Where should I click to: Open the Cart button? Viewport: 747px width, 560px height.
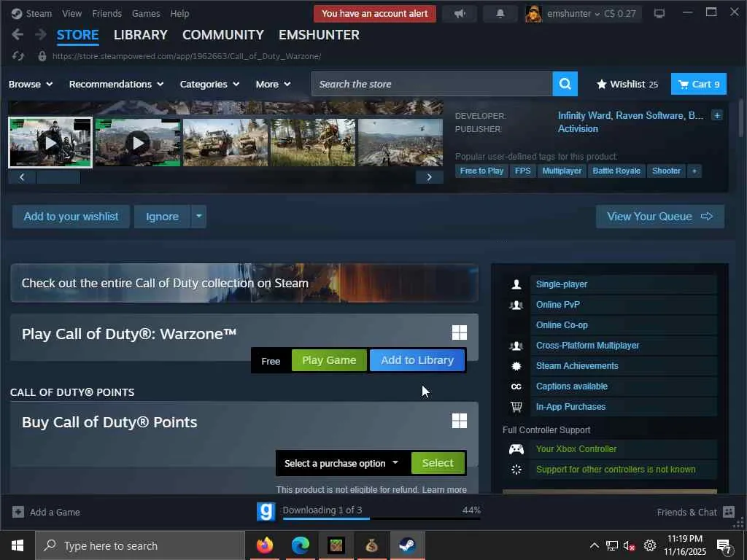(x=698, y=84)
